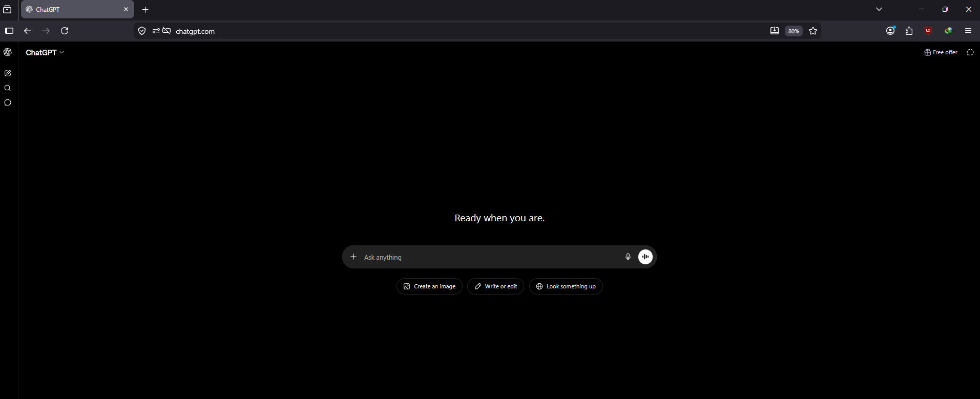980x399 pixels.
Task: Open uBlock Origin extension icon
Action: (x=928, y=31)
